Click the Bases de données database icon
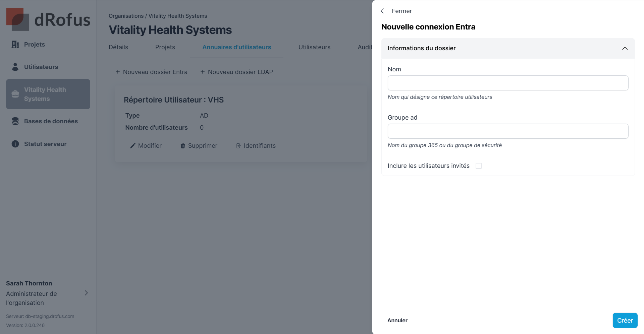The height and width of the screenshot is (334, 644). 15,121
